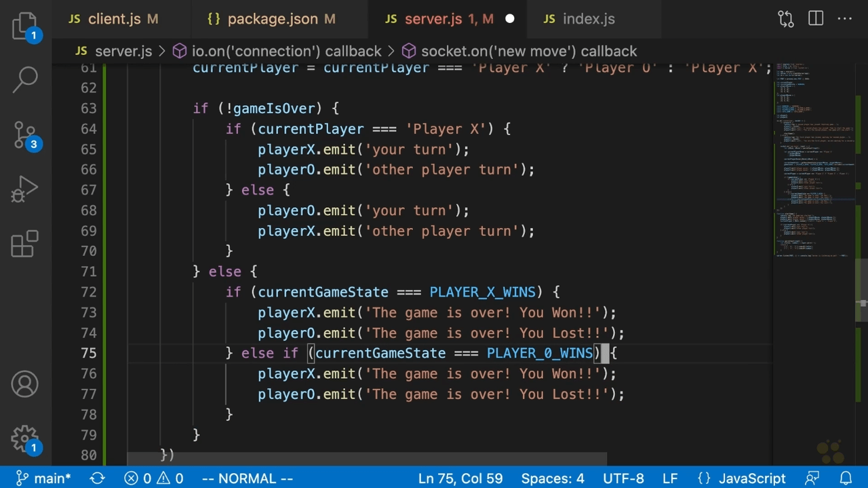Click currentGameState on line 72
868x488 pixels.
pos(323,292)
